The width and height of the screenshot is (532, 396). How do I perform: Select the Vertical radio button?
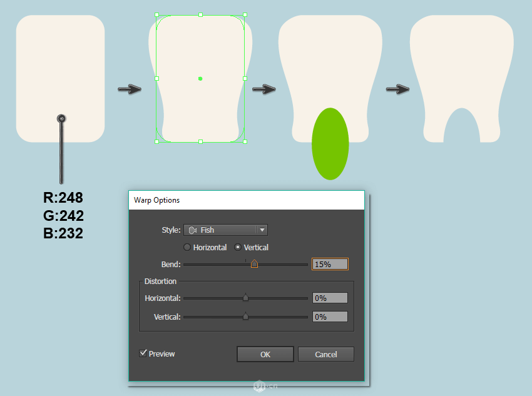238,248
